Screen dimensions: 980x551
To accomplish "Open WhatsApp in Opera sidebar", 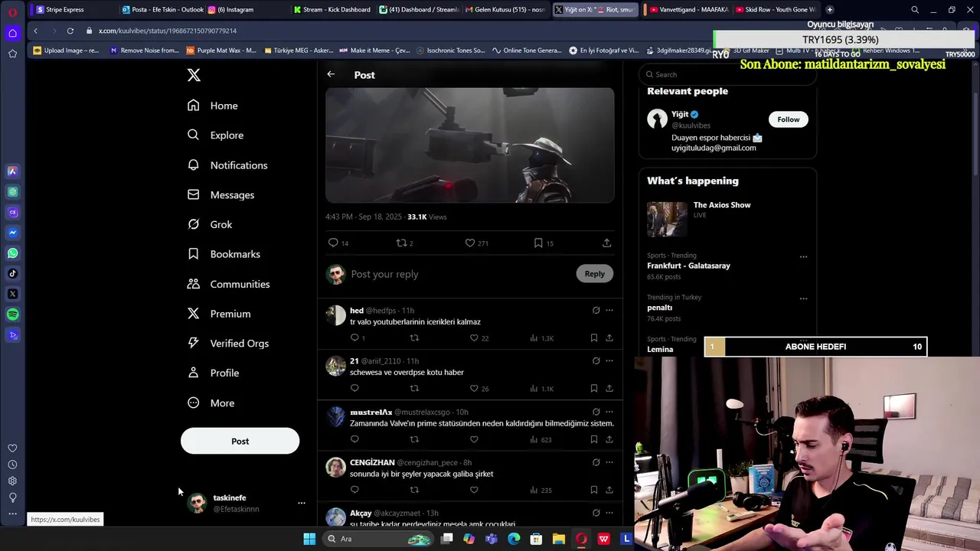I will (12, 253).
